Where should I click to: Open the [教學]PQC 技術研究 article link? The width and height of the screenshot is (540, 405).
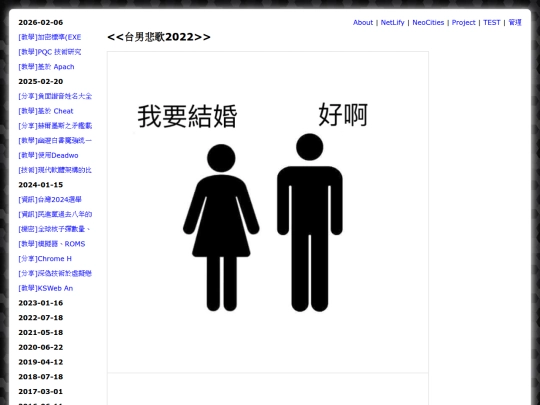[x=50, y=52]
